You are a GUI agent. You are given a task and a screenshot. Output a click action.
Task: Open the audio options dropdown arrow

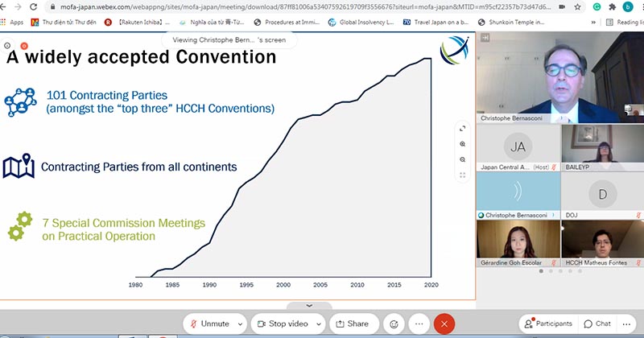click(x=241, y=324)
